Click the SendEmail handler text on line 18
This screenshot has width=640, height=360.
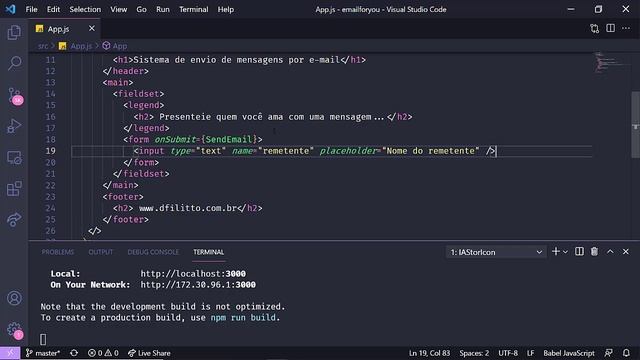point(229,140)
